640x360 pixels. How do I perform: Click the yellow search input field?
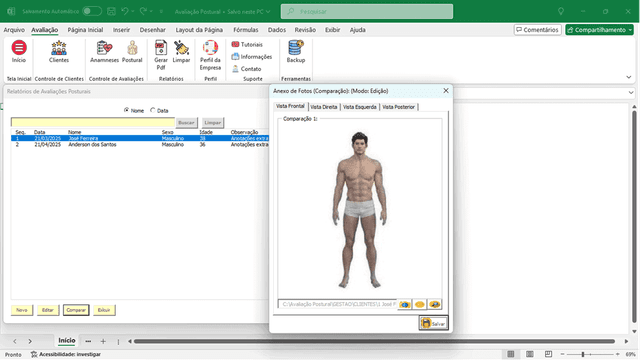click(x=93, y=122)
